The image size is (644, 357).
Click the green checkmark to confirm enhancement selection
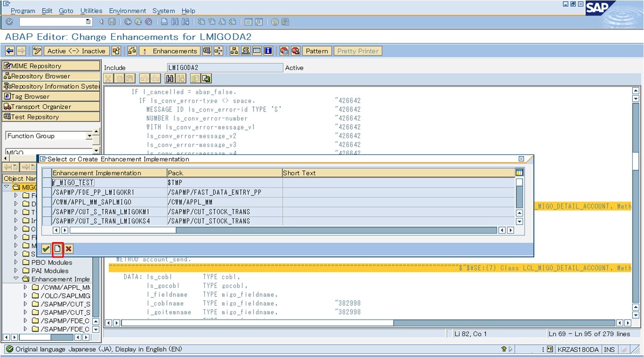click(x=45, y=248)
